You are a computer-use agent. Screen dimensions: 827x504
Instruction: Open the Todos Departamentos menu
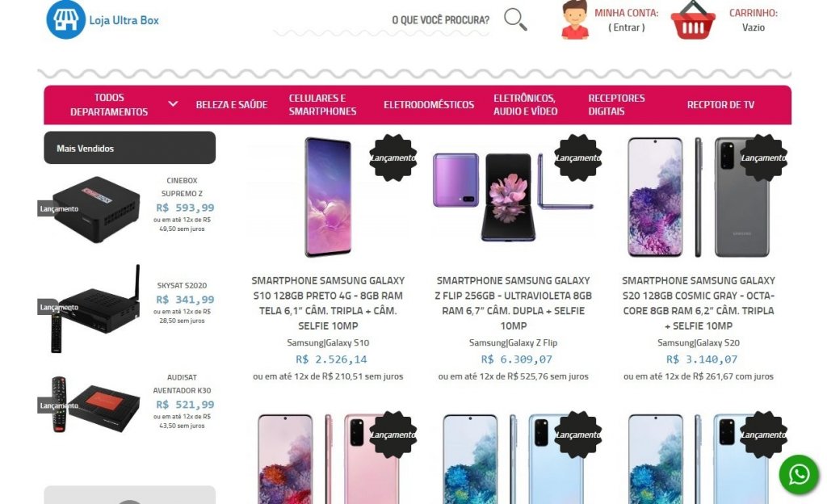pos(109,104)
